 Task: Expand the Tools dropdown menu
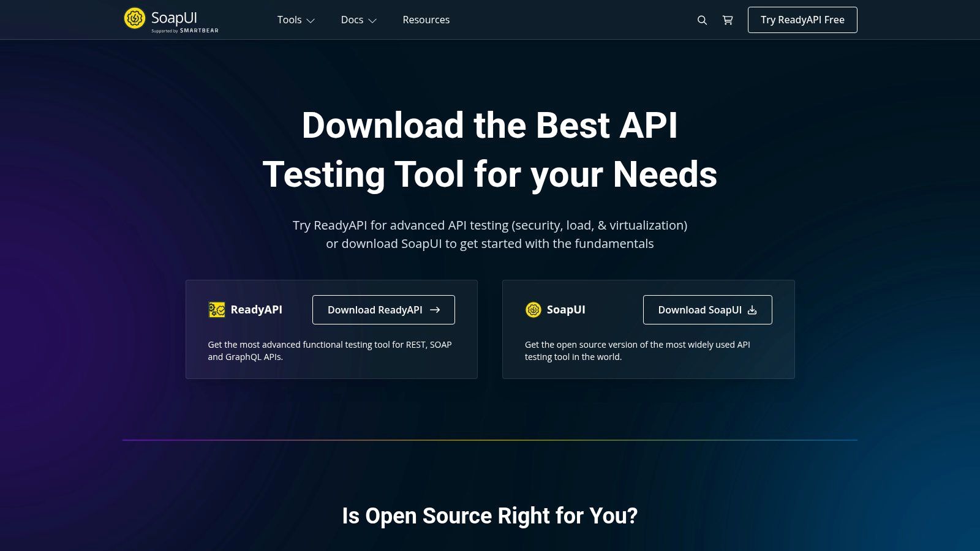pyautogui.click(x=296, y=20)
